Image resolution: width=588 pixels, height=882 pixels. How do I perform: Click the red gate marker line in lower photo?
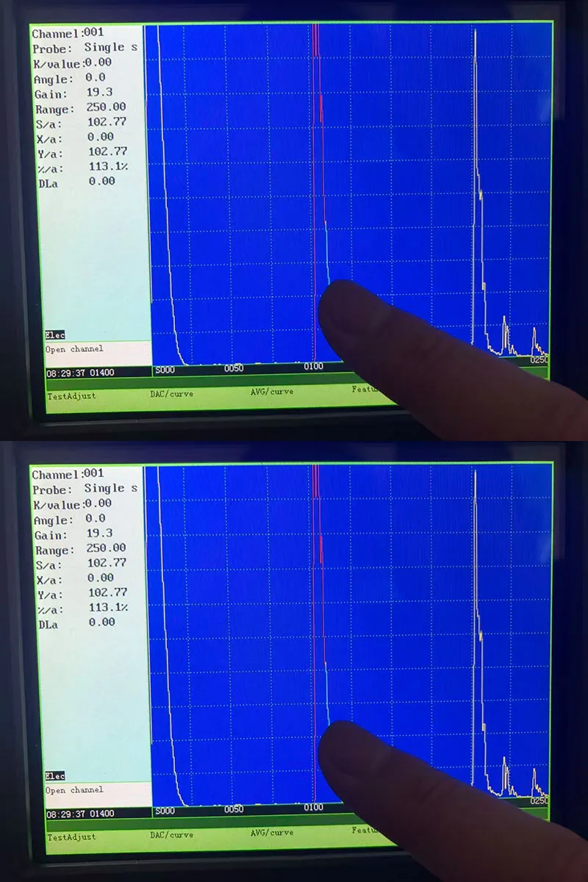point(315,632)
